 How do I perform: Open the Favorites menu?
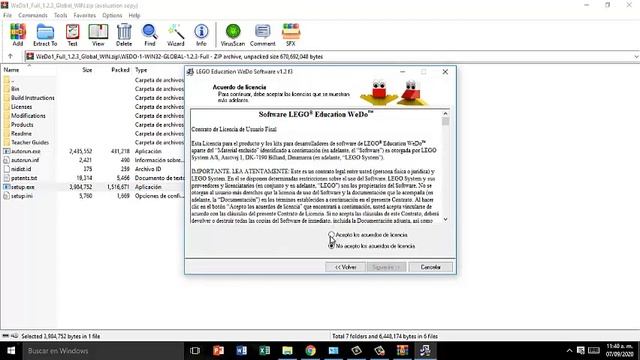click(84, 15)
